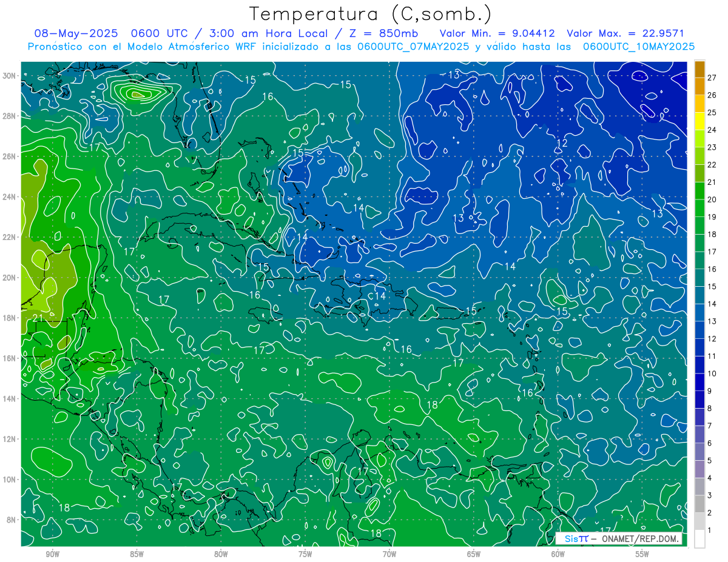728x562 pixels.
Task: Click the "7" label on the color scale
Action: (x=710, y=426)
